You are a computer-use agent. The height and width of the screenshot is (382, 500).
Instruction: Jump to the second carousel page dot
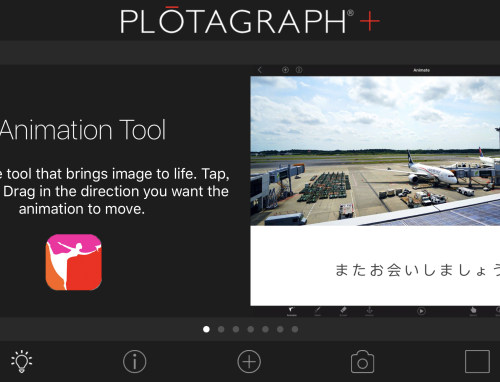[x=221, y=329]
